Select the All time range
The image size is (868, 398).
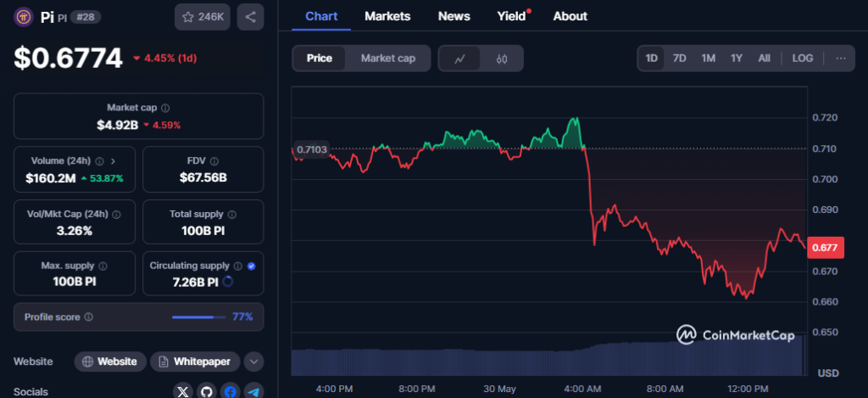tap(764, 59)
